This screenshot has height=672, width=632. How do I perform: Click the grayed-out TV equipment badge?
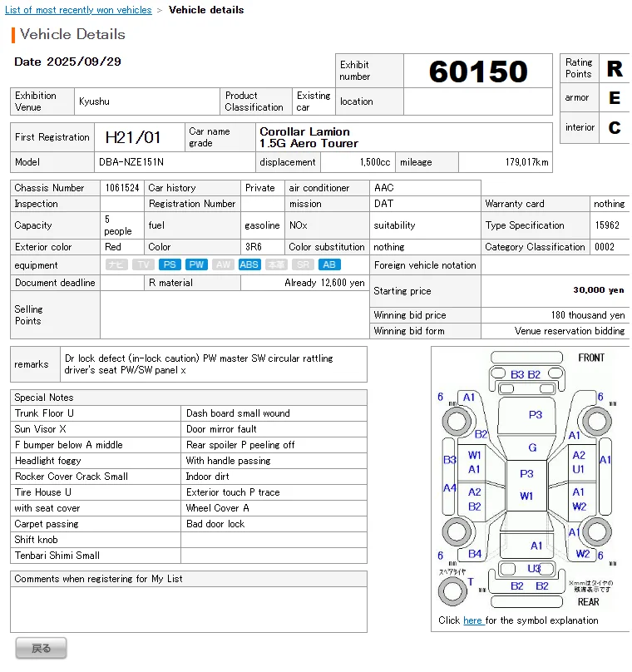pyautogui.click(x=143, y=264)
